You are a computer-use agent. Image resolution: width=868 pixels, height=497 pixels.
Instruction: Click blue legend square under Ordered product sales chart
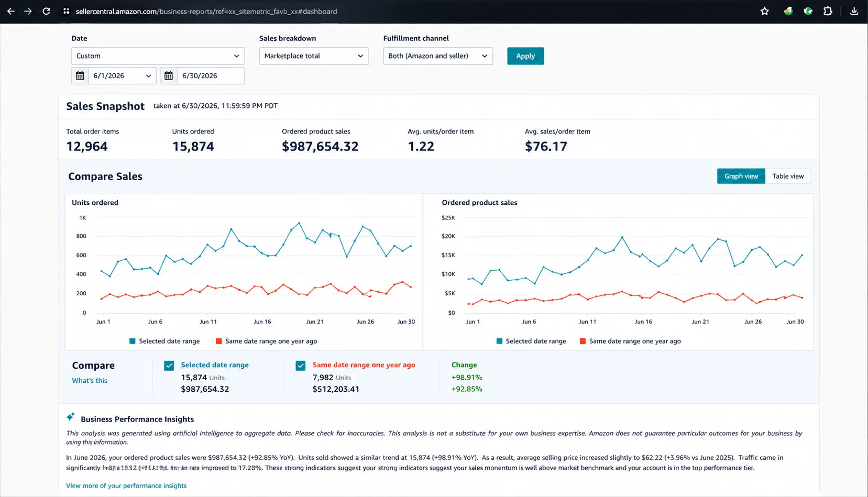point(499,341)
